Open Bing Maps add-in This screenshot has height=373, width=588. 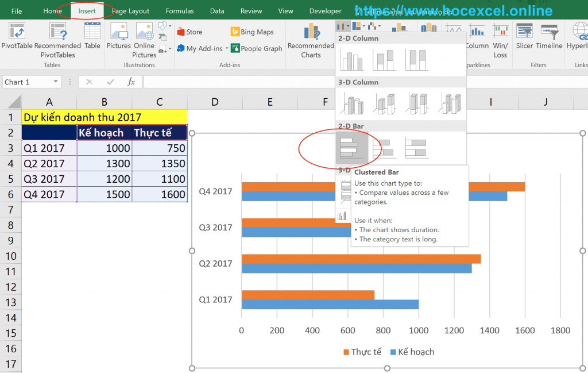(x=252, y=31)
